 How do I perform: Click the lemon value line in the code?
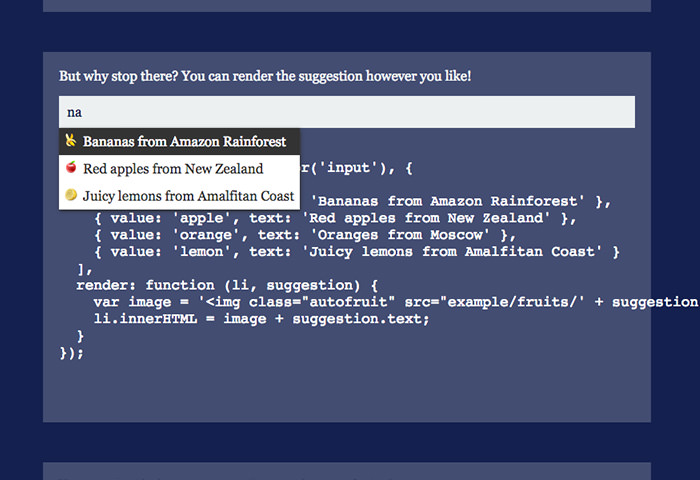point(356,252)
